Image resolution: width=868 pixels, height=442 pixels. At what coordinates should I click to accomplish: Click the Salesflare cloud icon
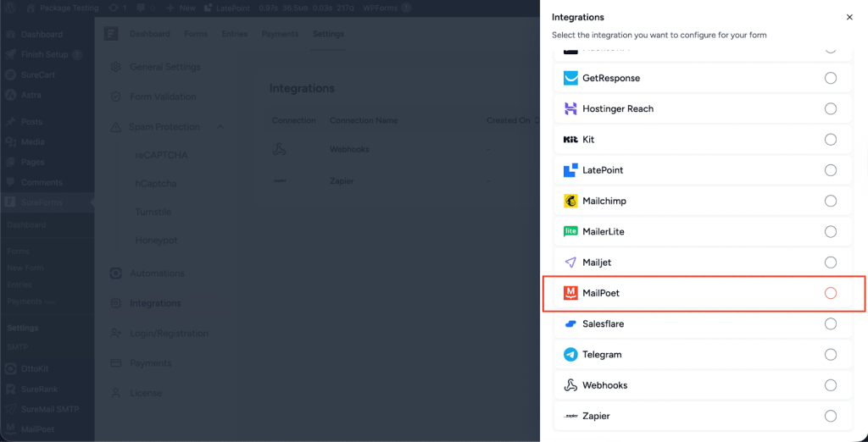pyautogui.click(x=570, y=324)
